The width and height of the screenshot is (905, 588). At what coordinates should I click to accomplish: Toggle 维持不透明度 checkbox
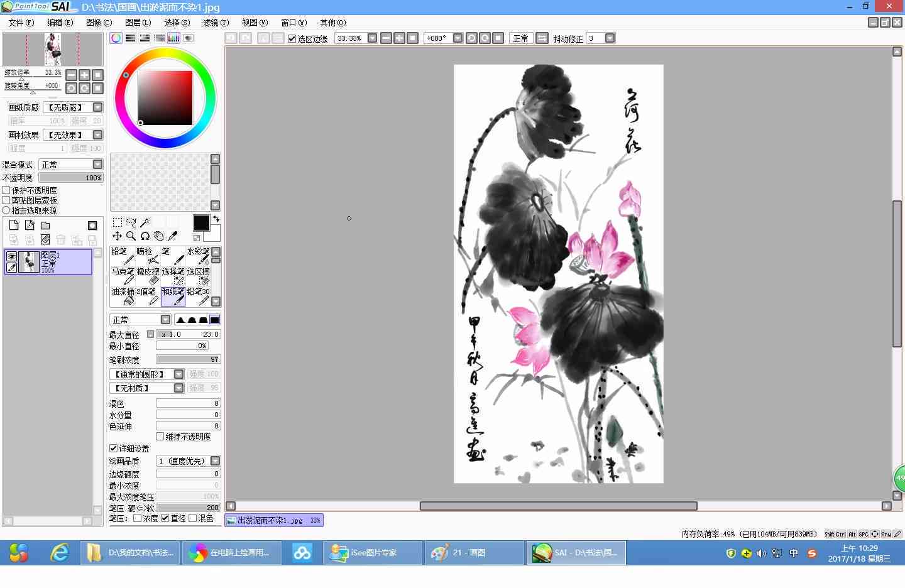[x=160, y=437]
